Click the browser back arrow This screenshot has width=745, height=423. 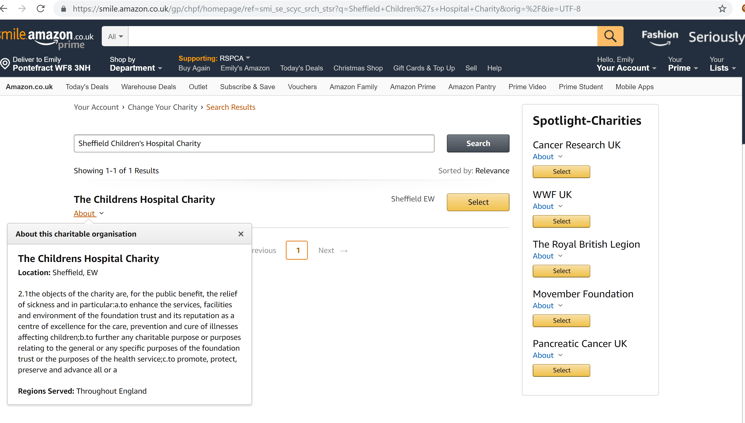pos(4,9)
